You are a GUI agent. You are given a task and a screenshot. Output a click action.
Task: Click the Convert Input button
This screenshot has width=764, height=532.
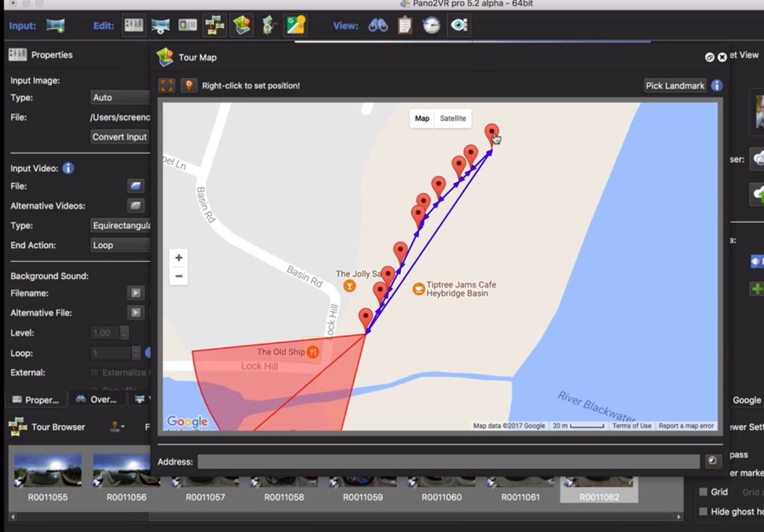click(120, 137)
